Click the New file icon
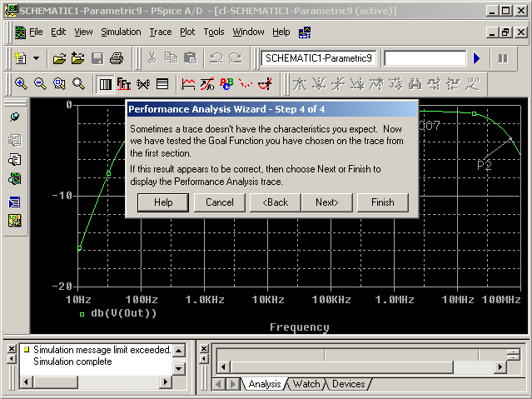 20,58
